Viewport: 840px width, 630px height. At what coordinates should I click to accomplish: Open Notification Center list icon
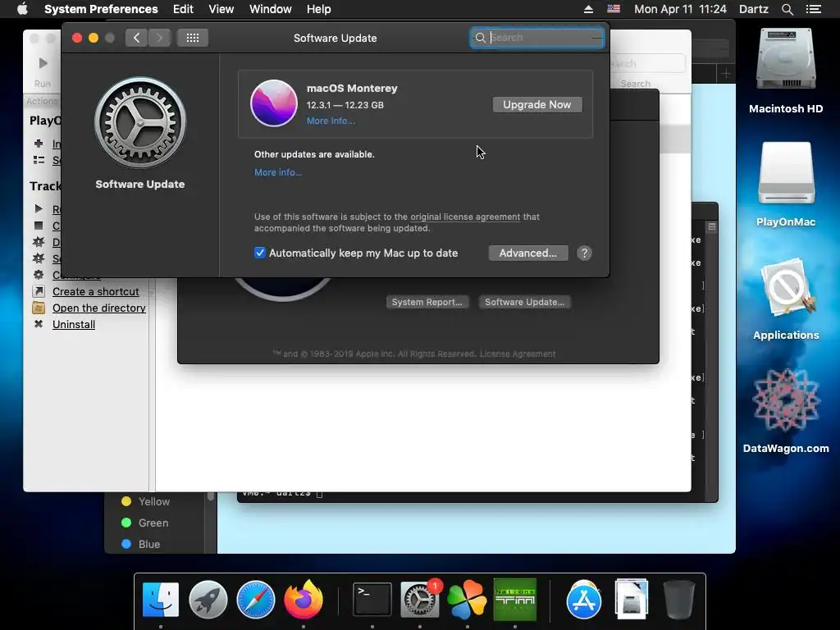[814, 9]
